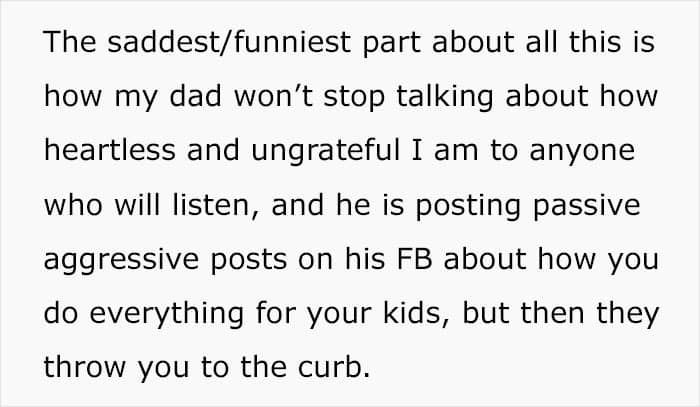700x407 pixels.
Task: Click the word "kids,"
Action: point(416,313)
